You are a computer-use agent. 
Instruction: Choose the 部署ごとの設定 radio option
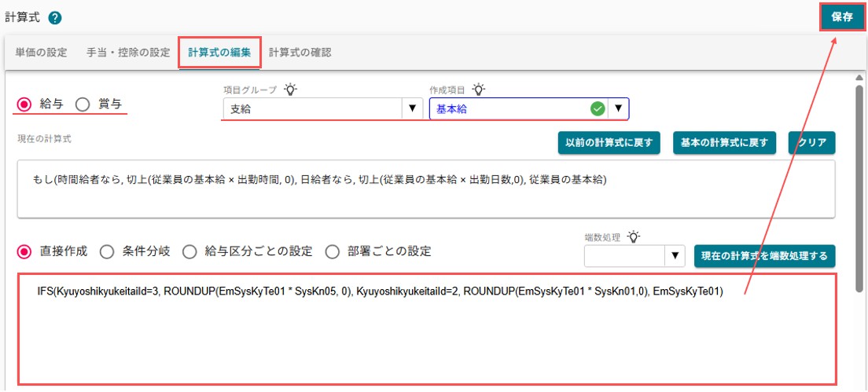pos(332,252)
